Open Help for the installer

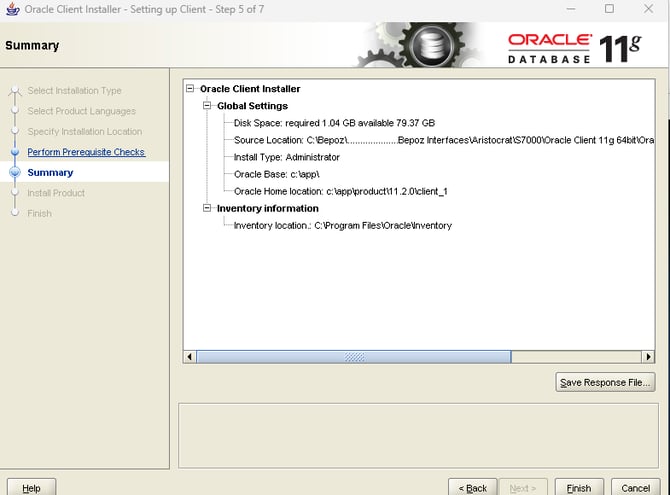[x=30, y=487]
